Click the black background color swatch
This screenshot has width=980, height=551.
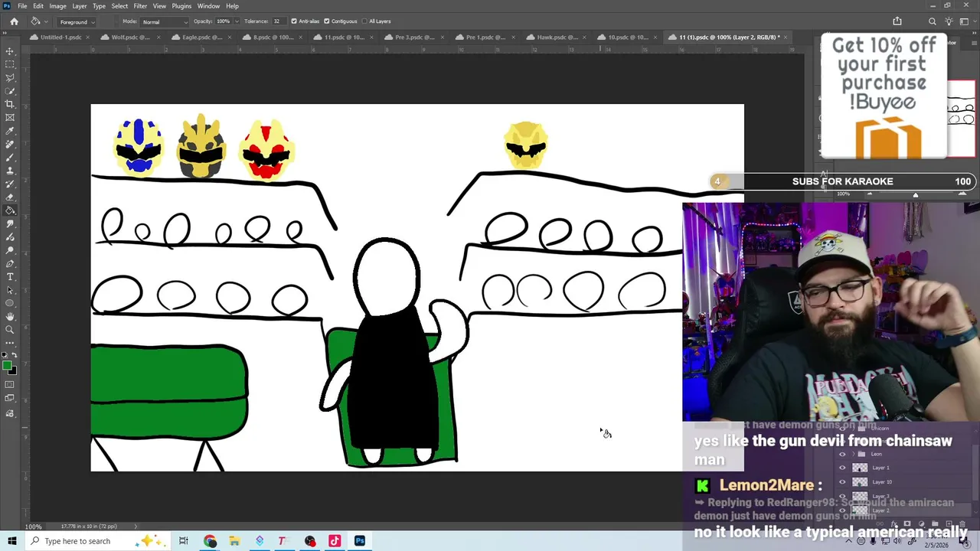pos(12,371)
